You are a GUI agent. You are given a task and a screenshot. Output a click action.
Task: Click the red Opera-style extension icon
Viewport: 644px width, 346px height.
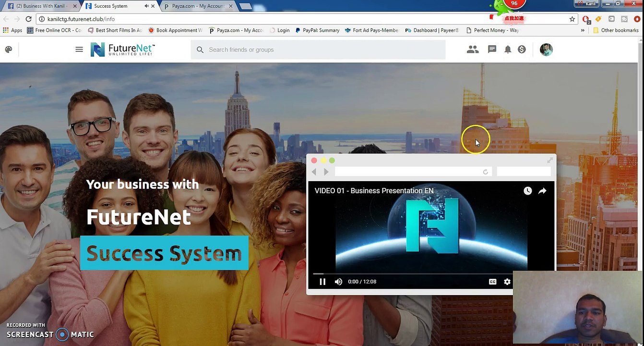[585, 19]
